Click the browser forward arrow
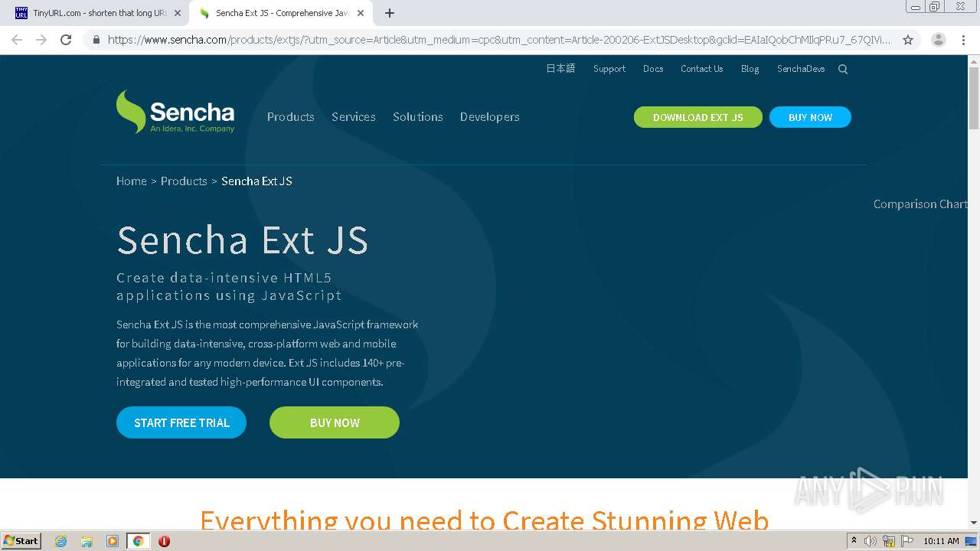Screen dimensions: 980x551 pos(41,40)
